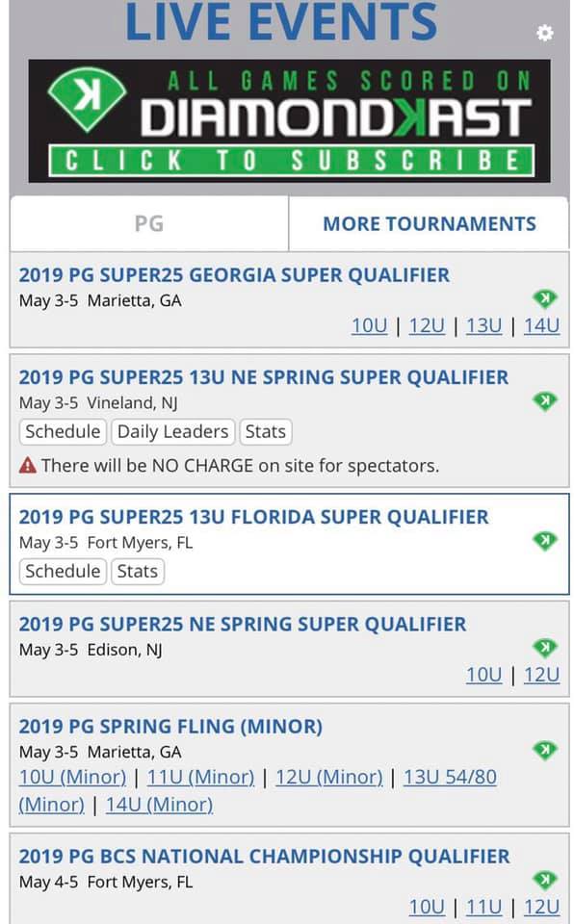Select 14U division for Georgia Super Qualifier
The width and height of the screenshot is (574, 924).
point(541,325)
